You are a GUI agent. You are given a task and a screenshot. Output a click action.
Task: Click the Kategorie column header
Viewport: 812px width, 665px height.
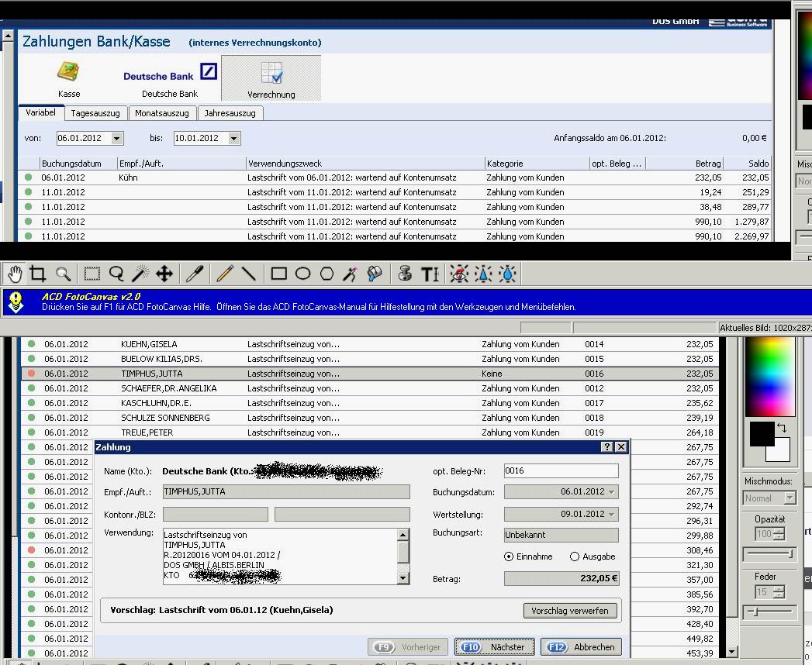click(x=537, y=164)
